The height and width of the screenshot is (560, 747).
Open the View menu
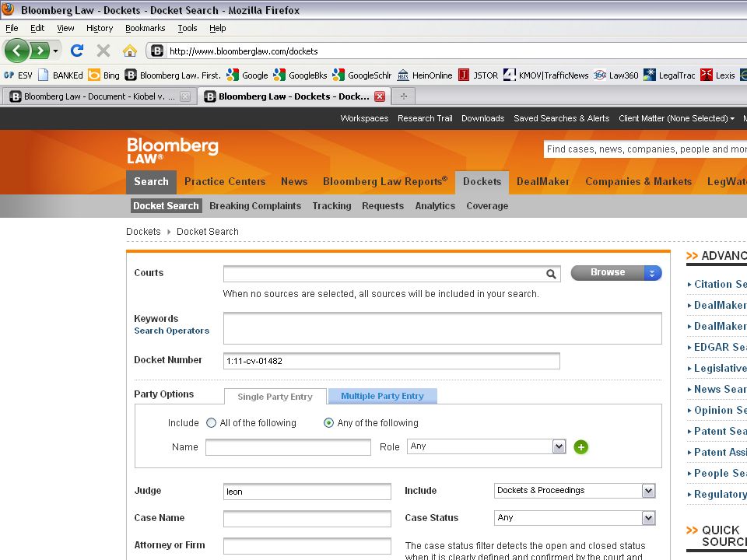click(x=65, y=28)
